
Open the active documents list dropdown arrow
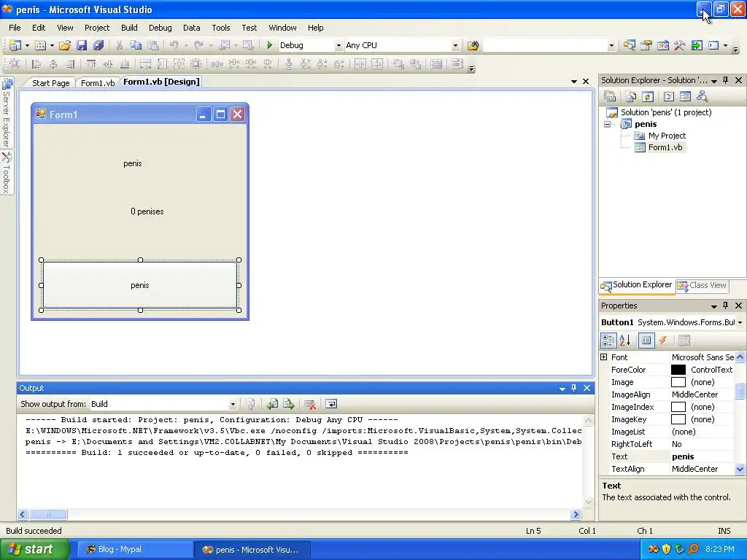(x=574, y=82)
